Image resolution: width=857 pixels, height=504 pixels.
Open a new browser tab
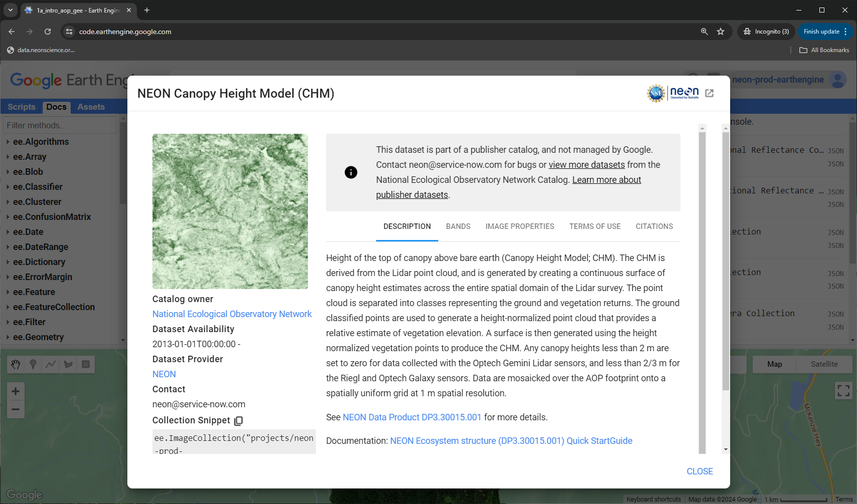pyautogui.click(x=147, y=10)
